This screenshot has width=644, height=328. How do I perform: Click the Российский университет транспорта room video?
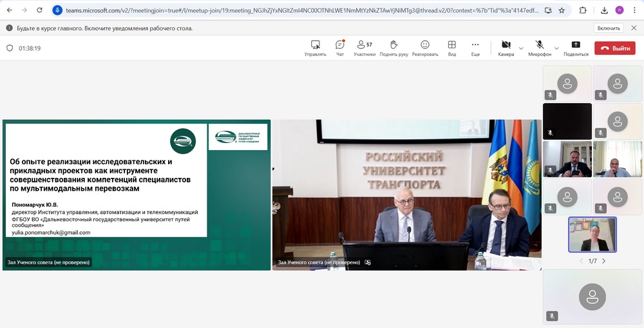[406, 195]
